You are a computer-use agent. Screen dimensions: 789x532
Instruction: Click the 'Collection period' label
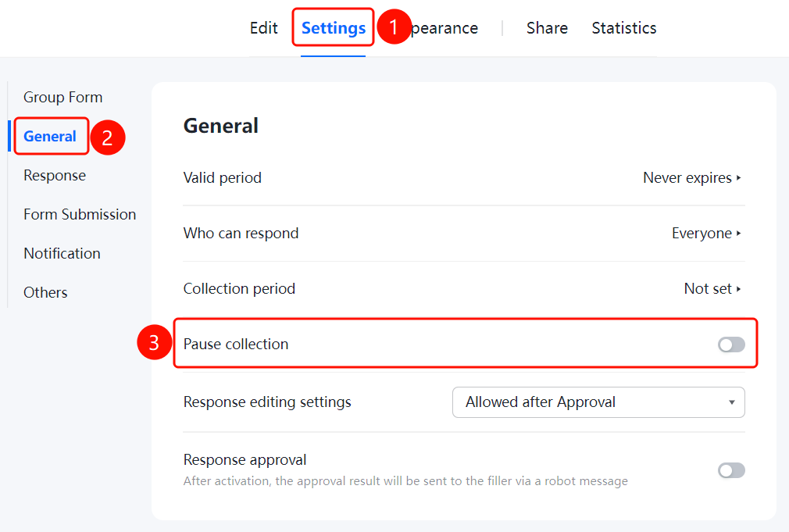[239, 288]
